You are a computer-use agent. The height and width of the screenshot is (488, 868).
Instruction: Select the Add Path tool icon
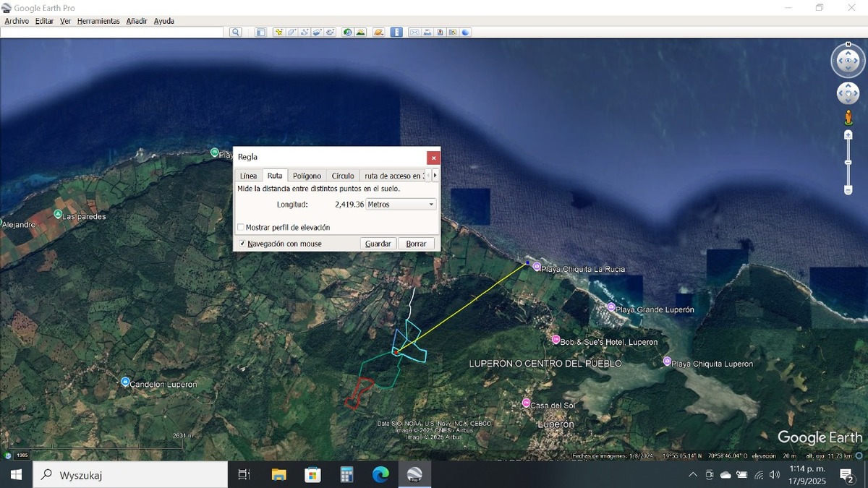tap(305, 32)
